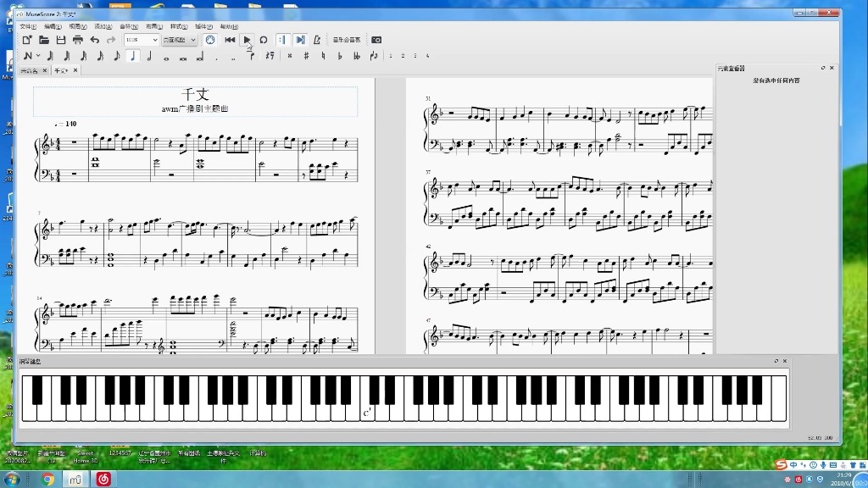Toggle MIDI input button
The image size is (868, 488).
(x=210, y=40)
